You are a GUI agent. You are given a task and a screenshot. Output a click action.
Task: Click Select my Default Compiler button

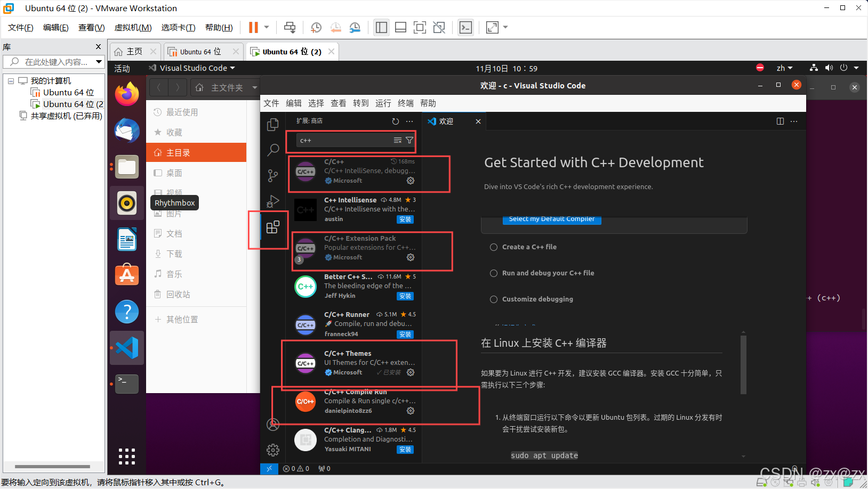point(552,219)
